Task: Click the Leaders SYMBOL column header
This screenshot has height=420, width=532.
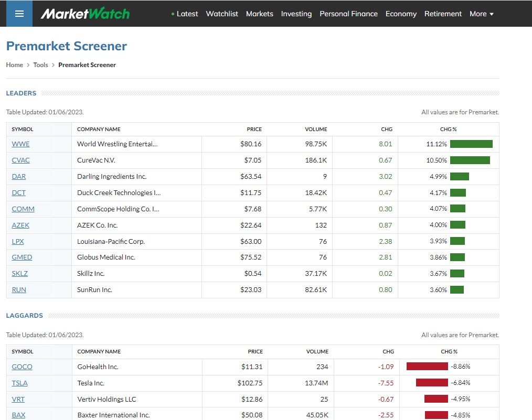Action: click(23, 129)
